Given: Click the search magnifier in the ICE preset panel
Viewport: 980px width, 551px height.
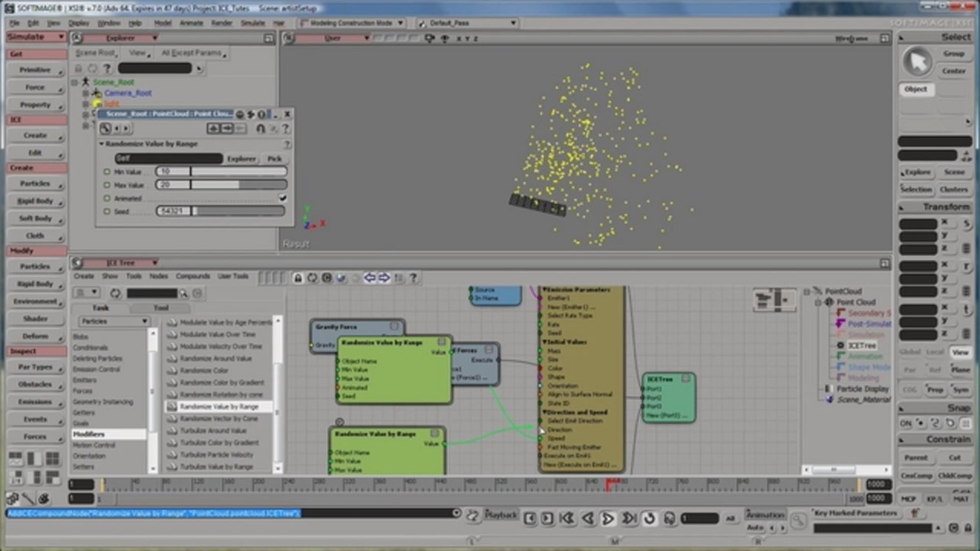Looking at the screenshot, I should pos(183,293).
